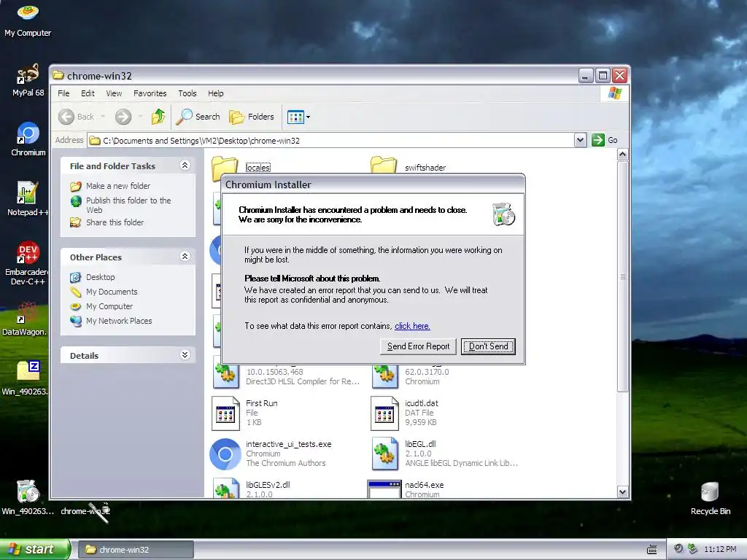This screenshot has height=560, width=747.
Task: Click Share this folder
Action: point(107,222)
